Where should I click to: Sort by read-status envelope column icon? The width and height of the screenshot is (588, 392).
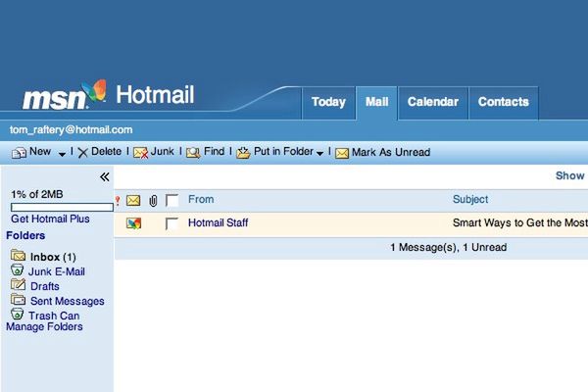click(133, 200)
